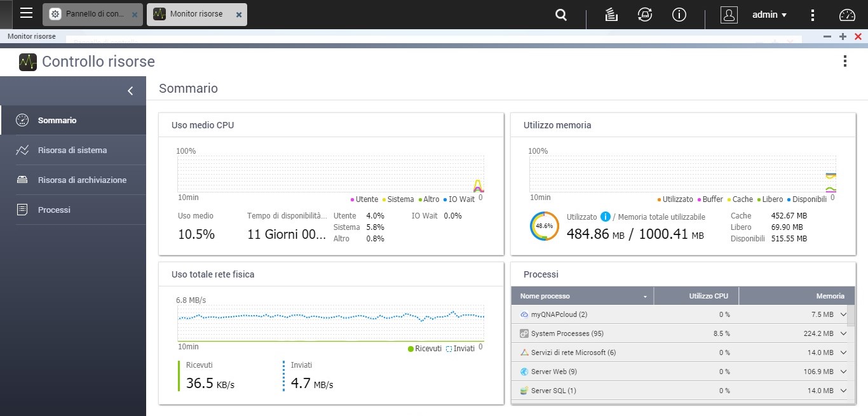Open Risorsa di archiviazione section
The image size is (868, 416).
(82, 180)
